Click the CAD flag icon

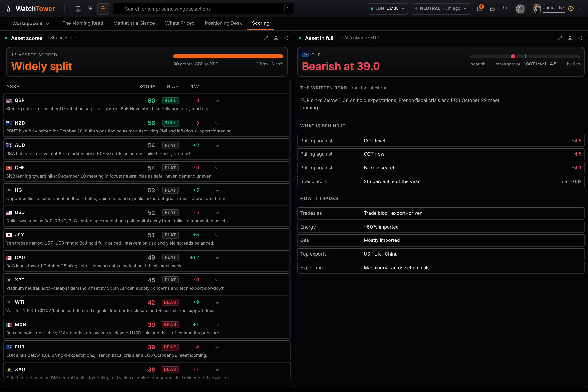click(9, 258)
